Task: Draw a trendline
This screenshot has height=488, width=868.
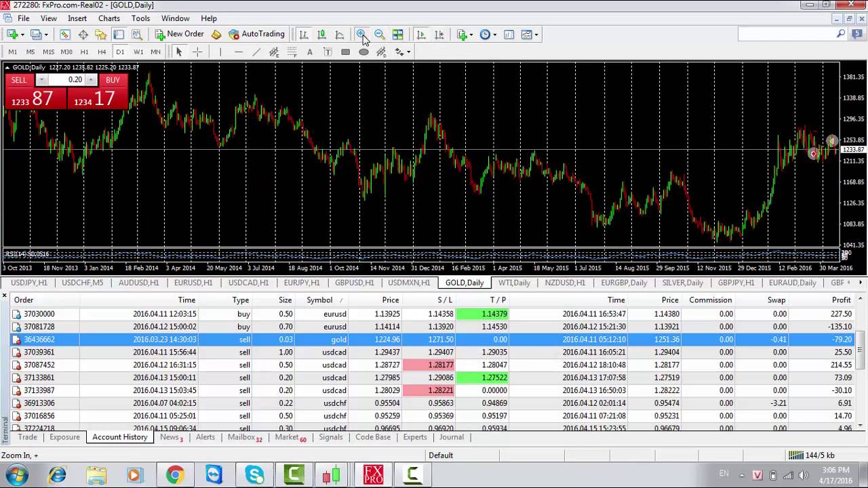Action: 256,52
